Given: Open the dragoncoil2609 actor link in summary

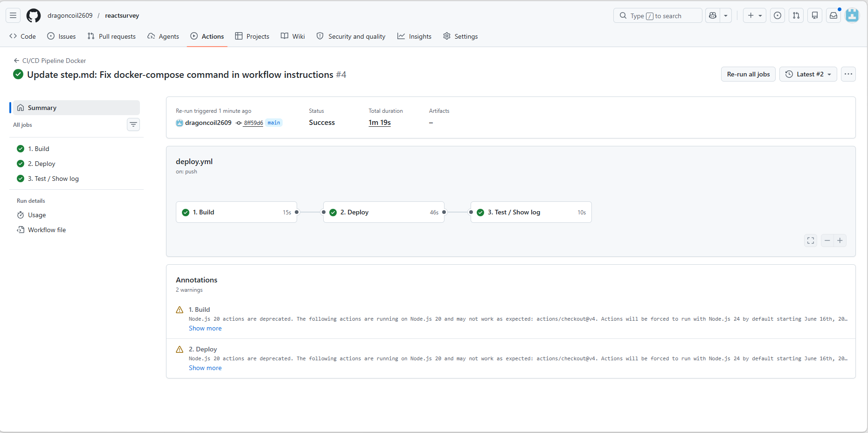Looking at the screenshot, I should click(x=208, y=123).
